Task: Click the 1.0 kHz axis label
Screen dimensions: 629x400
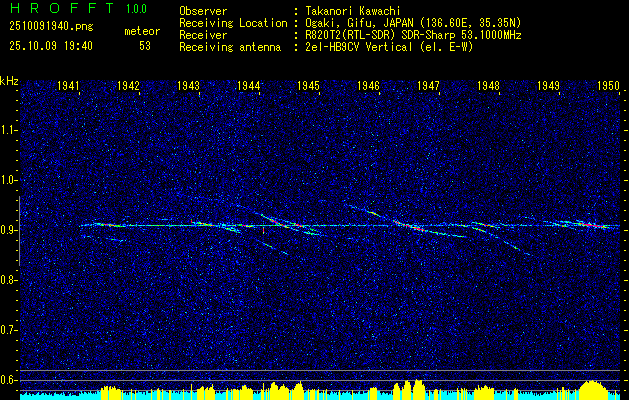Action: tap(8, 181)
